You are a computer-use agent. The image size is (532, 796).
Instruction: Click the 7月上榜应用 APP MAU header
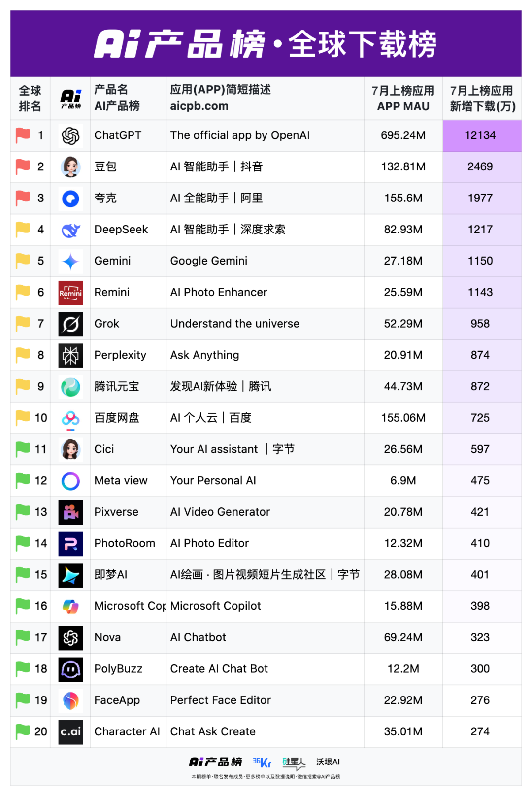(403, 98)
